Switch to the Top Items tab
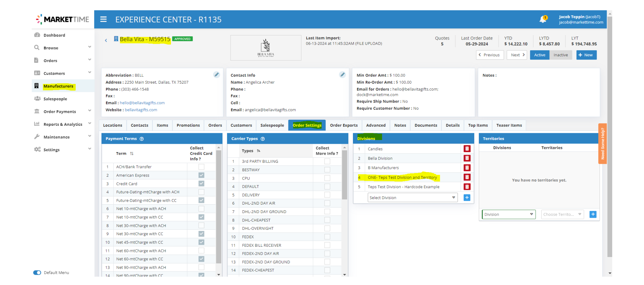 pos(478,125)
